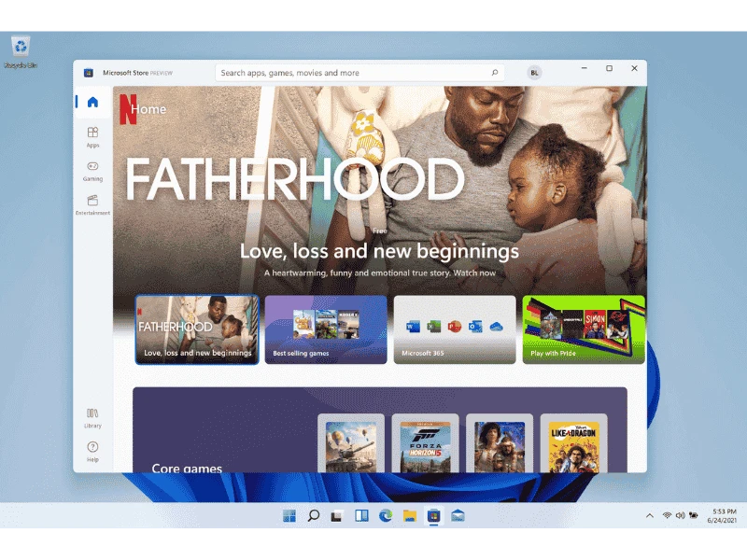The height and width of the screenshot is (560, 747).
Task: Open the volume tray icon
Action: click(680, 515)
